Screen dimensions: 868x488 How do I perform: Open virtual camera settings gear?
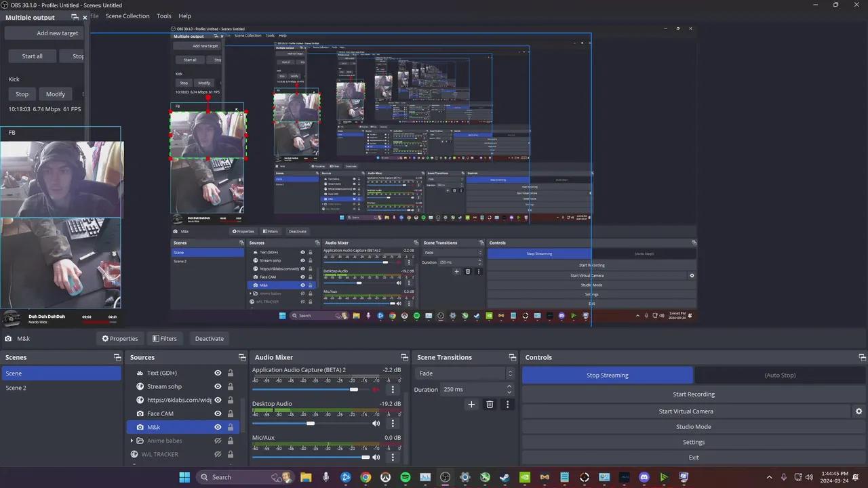(859, 411)
